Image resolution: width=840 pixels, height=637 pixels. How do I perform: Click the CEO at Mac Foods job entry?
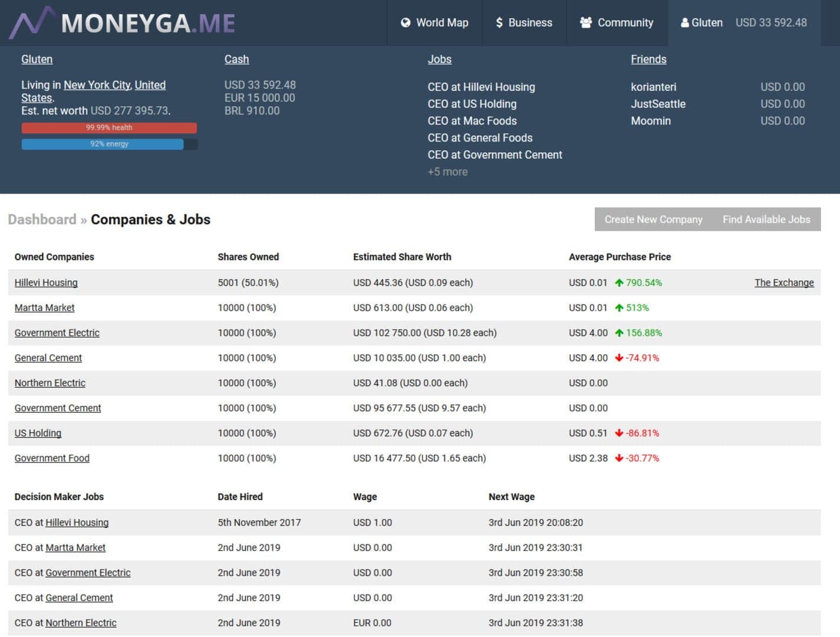472,121
